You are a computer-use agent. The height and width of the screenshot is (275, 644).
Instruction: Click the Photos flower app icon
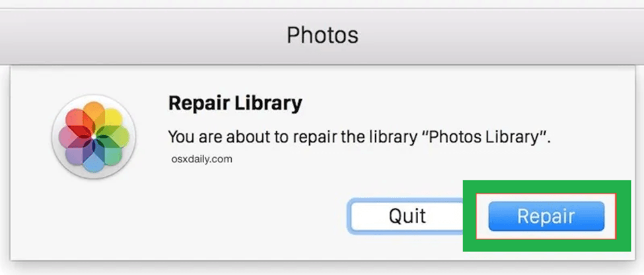pos(93,137)
